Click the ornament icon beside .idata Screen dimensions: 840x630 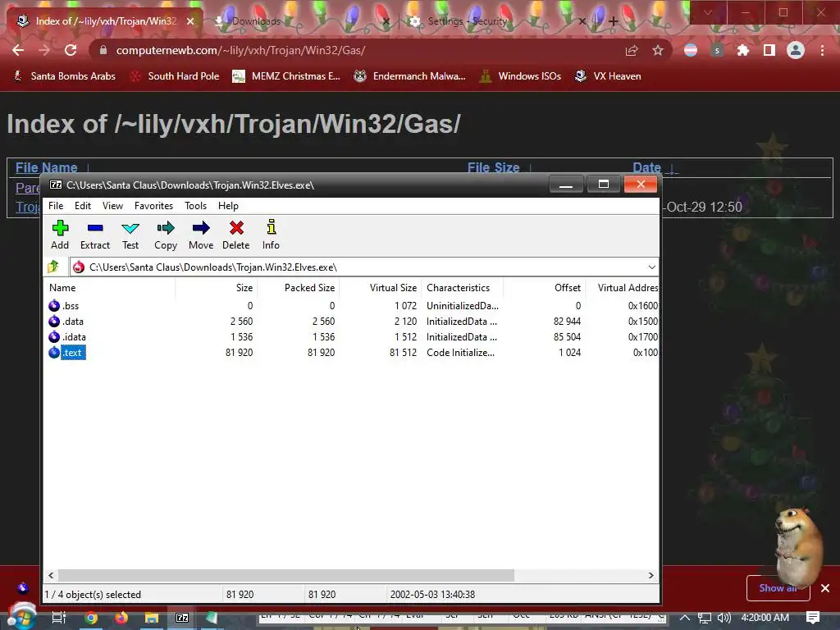pyautogui.click(x=54, y=336)
